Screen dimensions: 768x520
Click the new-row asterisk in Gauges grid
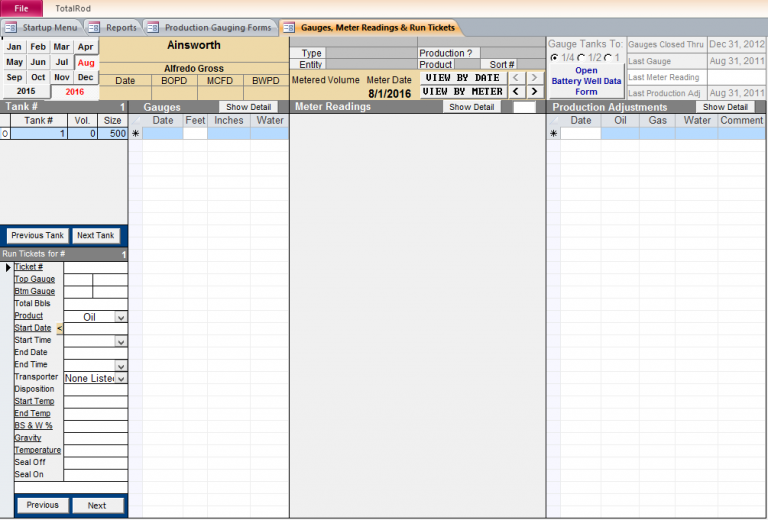click(135, 134)
